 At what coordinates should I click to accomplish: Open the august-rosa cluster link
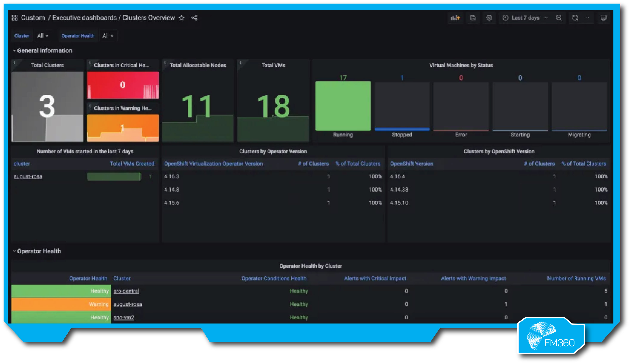pyautogui.click(x=28, y=177)
